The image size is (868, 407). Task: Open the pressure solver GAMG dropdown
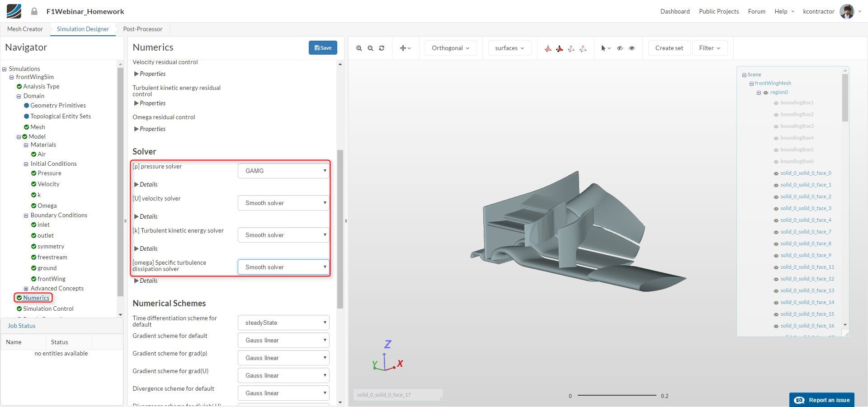coord(283,171)
